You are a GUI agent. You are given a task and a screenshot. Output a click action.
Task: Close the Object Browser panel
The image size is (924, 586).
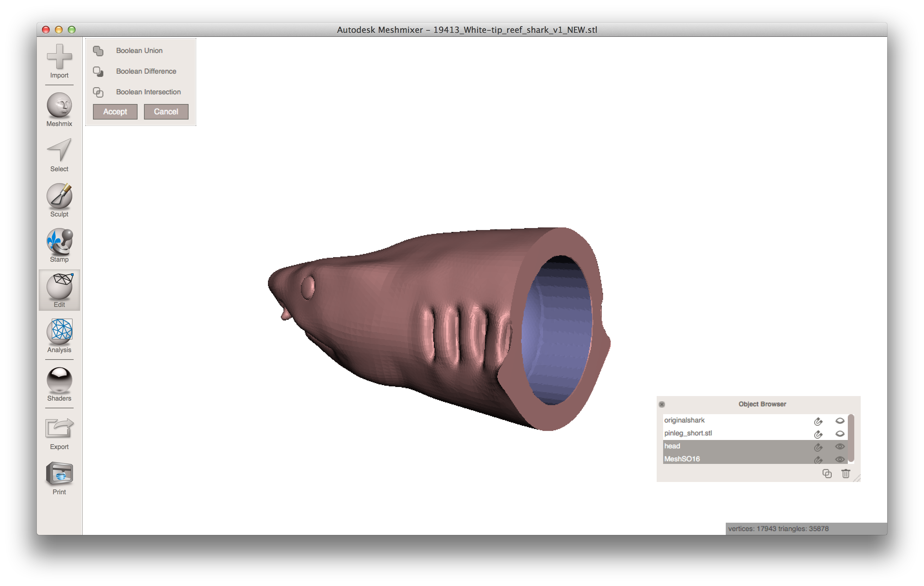click(662, 404)
